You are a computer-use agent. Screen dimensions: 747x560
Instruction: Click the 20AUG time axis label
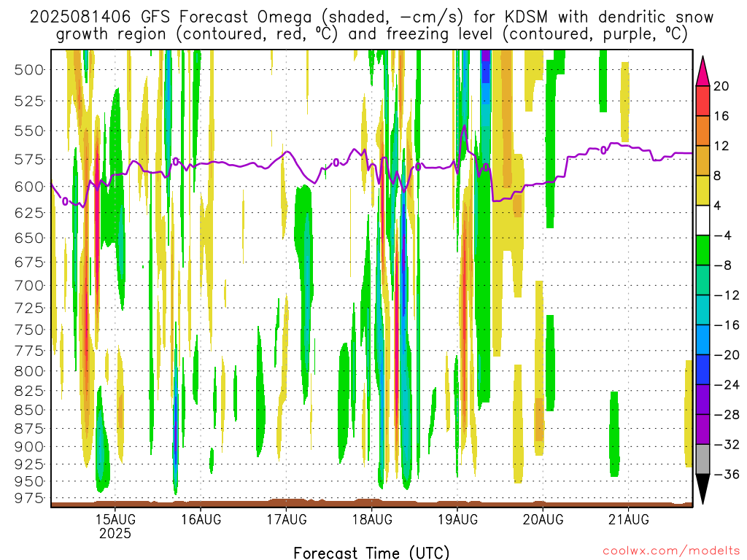click(x=543, y=519)
